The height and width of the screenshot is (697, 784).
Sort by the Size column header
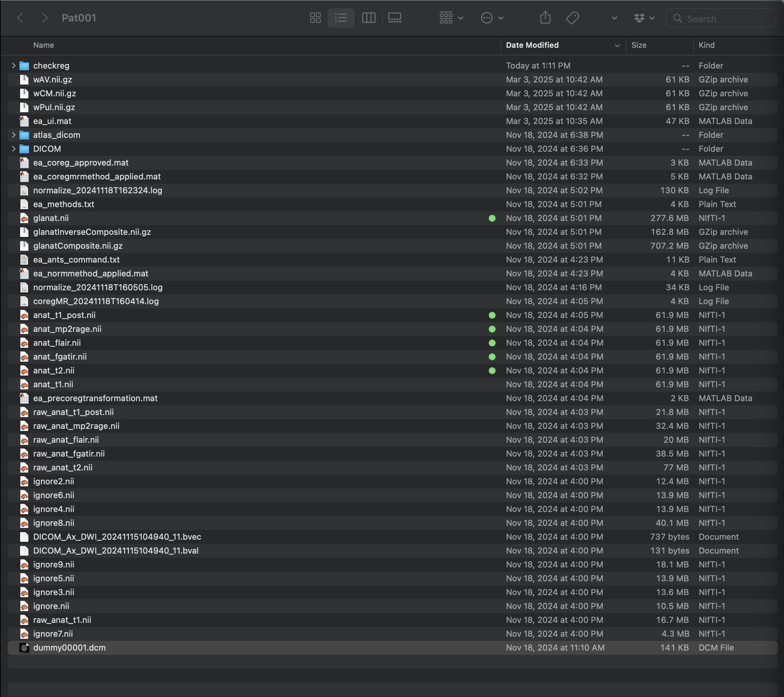[x=639, y=45]
